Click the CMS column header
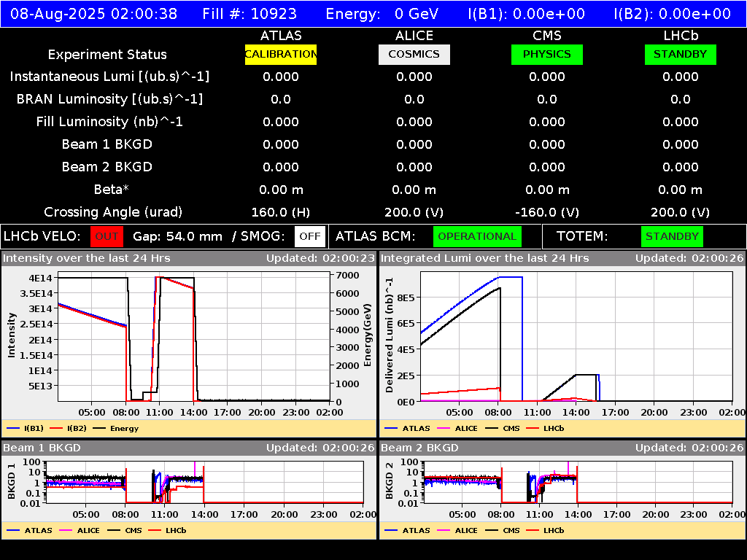 click(547, 36)
